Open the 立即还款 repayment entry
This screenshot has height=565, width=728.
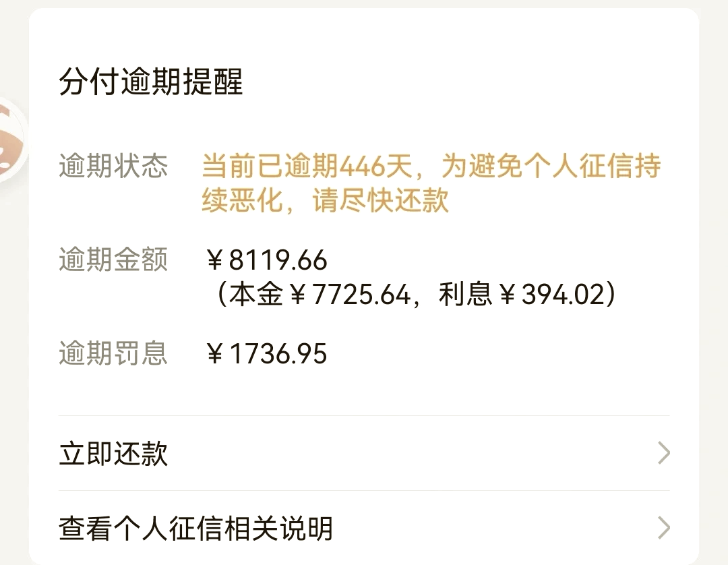pos(364,453)
